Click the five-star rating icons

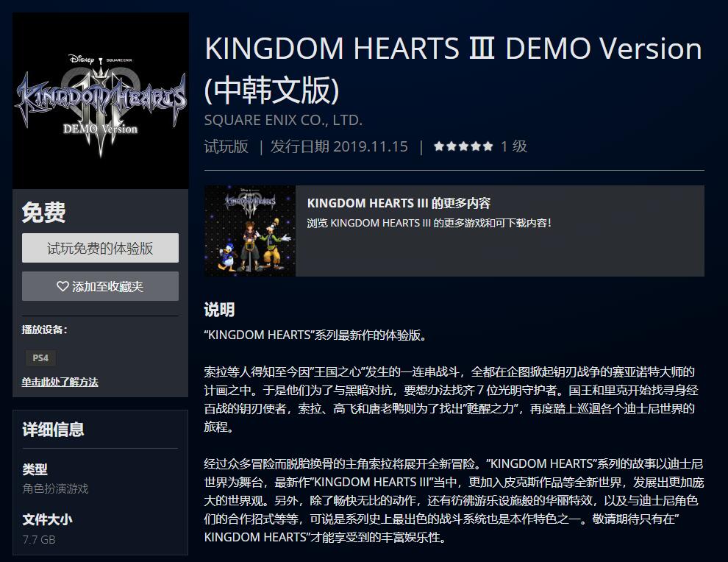point(463,146)
